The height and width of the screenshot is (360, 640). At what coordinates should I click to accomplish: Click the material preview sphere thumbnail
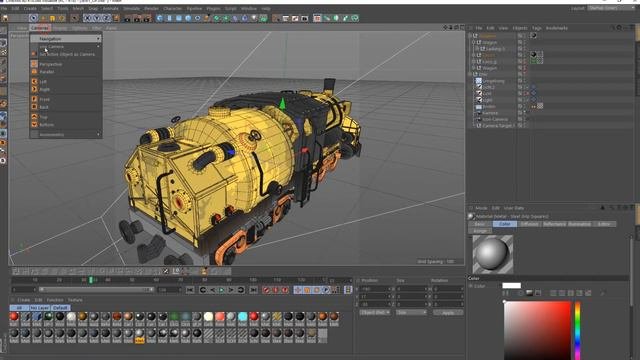click(493, 254)
